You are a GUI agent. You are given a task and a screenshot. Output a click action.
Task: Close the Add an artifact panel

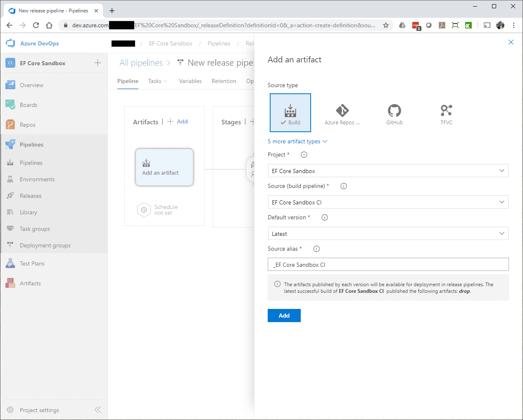(511, 42)
